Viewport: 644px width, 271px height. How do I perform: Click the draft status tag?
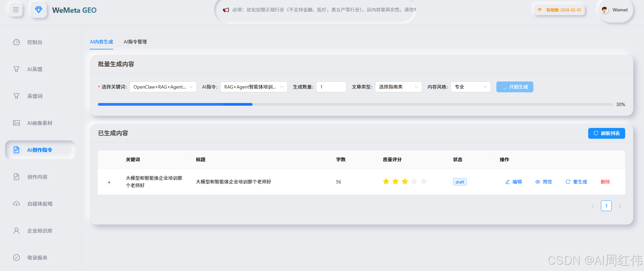pos(460,182)
